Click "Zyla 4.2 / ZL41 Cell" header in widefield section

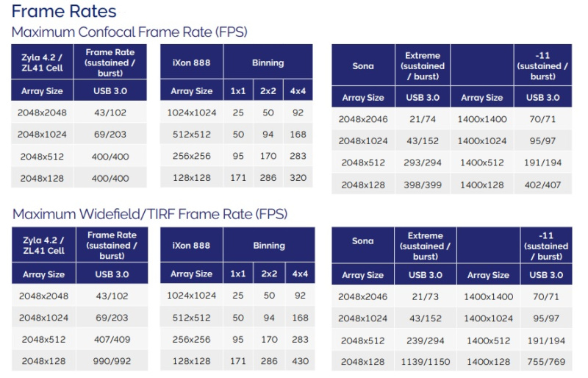(x=43, y=246)
